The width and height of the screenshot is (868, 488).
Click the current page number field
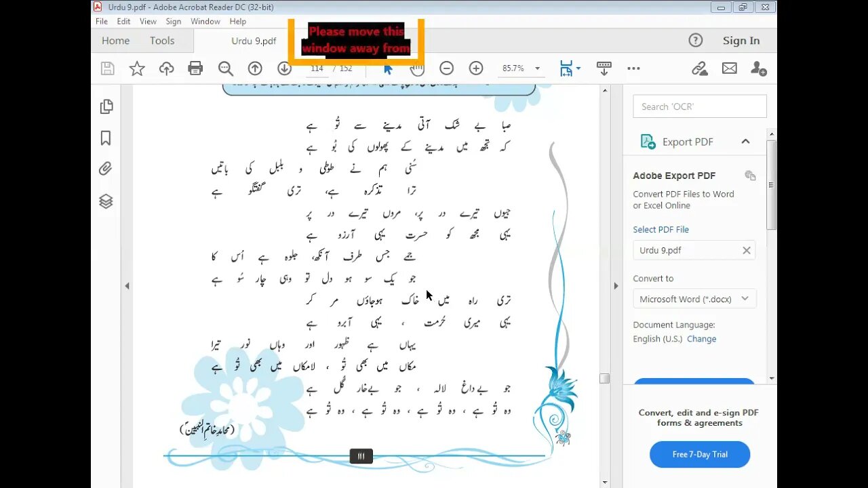317,68
